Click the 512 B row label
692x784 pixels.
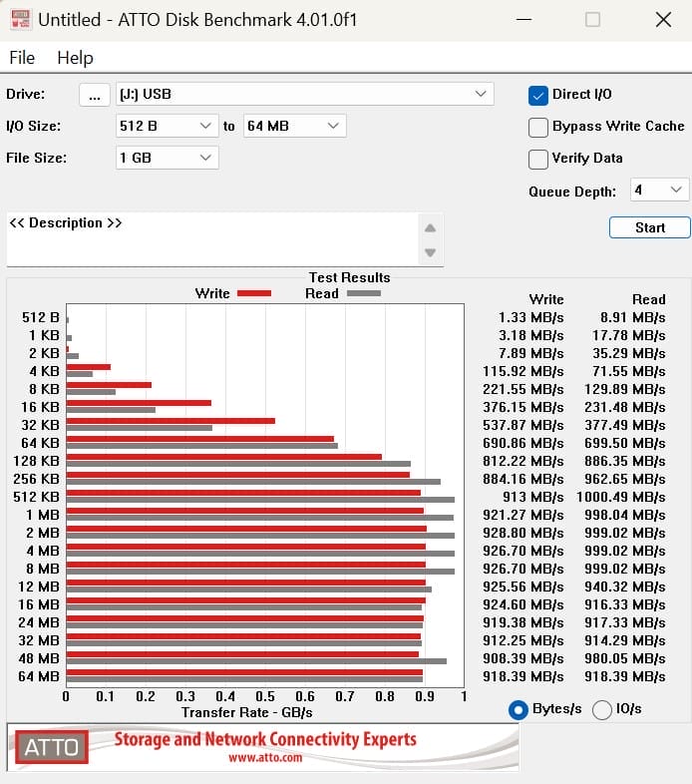tap(41, 317)
